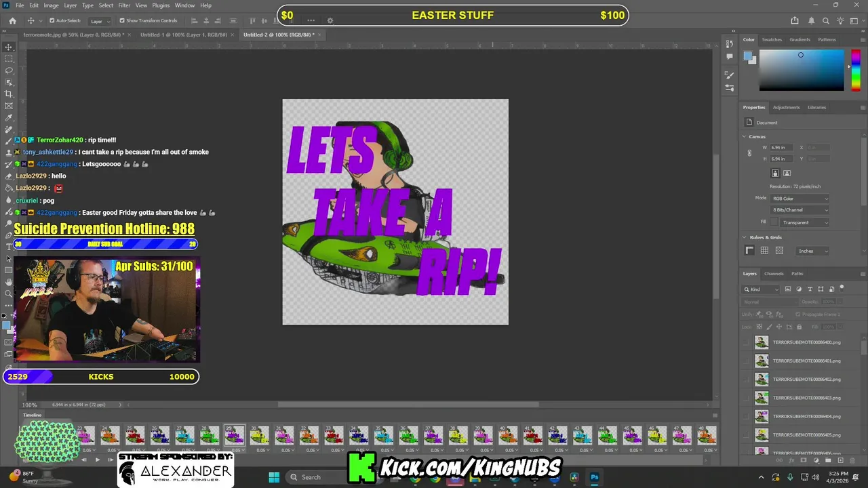
Task: Toggle Propagate Frame 1 checkbox
Action: click(797, 314)
